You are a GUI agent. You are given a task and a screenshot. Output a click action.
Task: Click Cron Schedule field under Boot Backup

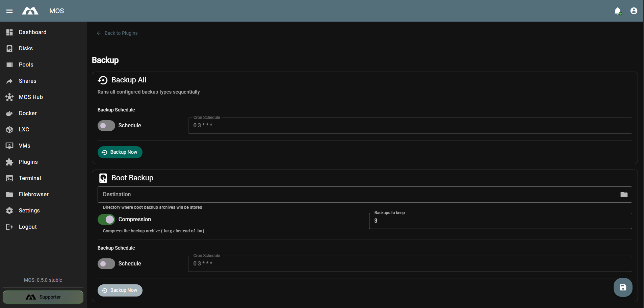point(410,264)
